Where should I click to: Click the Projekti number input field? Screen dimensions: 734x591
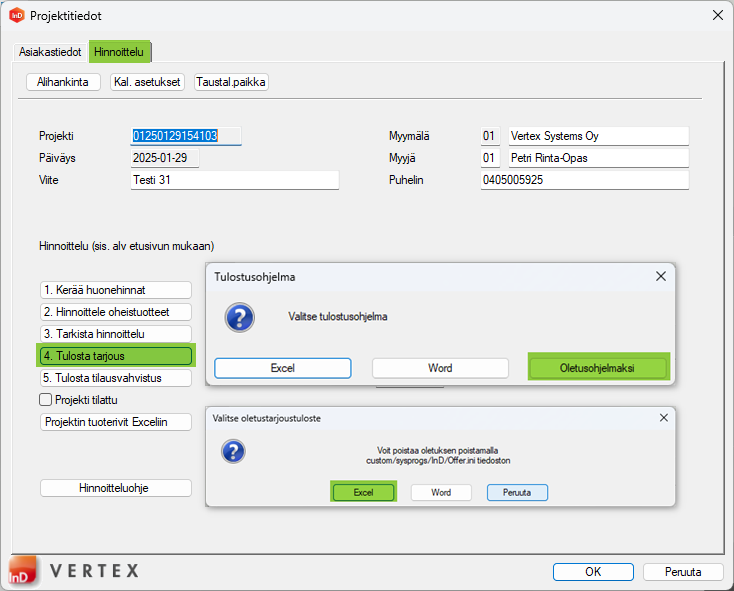(187, 136)
